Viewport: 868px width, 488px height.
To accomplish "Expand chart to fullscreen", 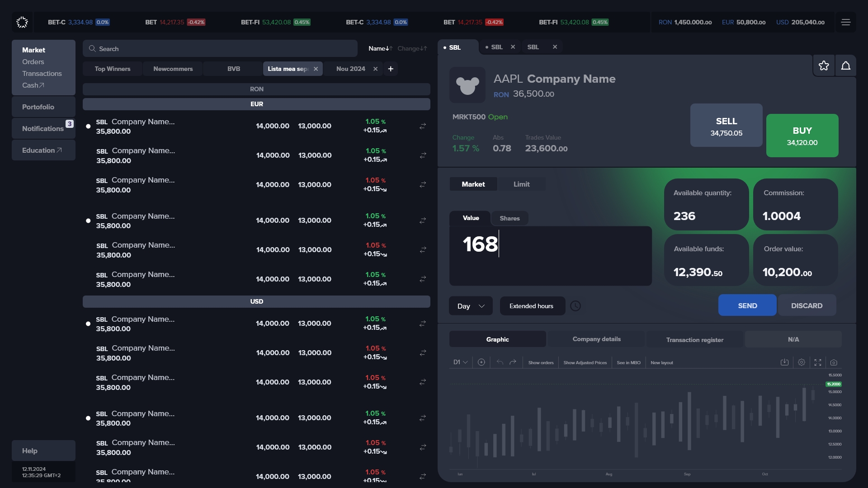I will 817,362.
